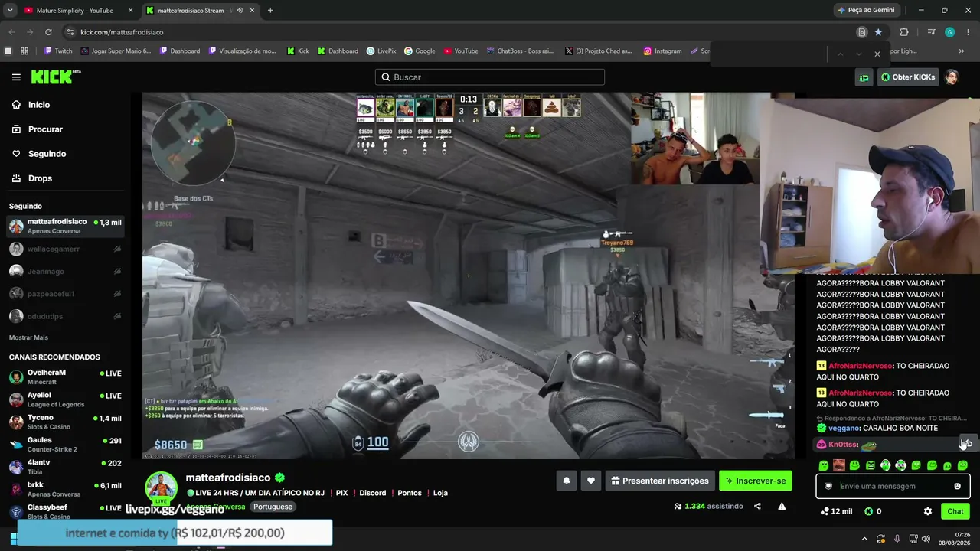Open followed channel matteafrodisiaco in sidebar
980x551 pixels.
click(65, 227)
